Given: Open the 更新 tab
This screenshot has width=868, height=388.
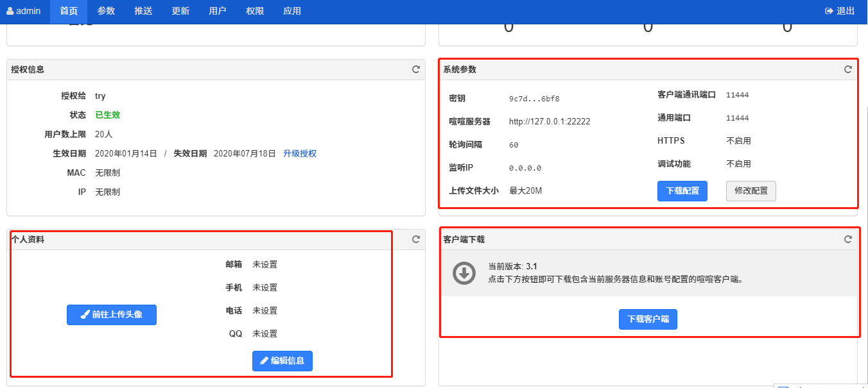Looking at the screenshot, I should [x=180, y=12].
